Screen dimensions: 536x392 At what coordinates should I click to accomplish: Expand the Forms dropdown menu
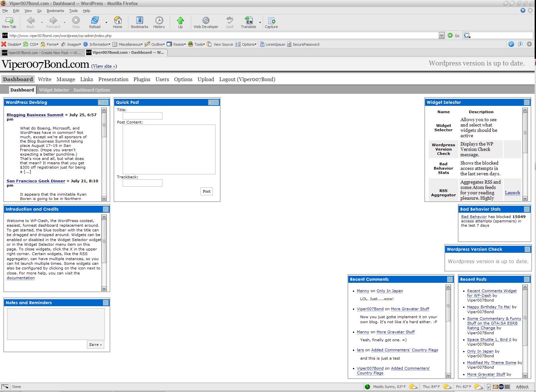49,44
